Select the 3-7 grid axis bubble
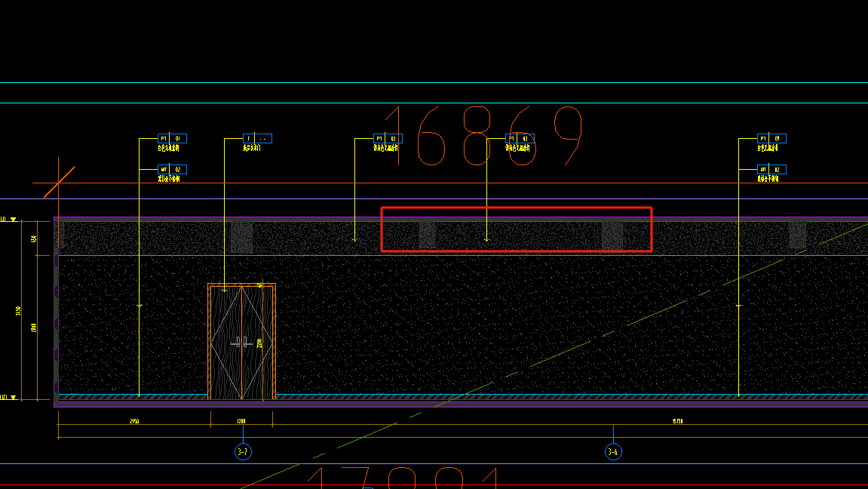This screenshot has height=489, width=868. [243, 452]
